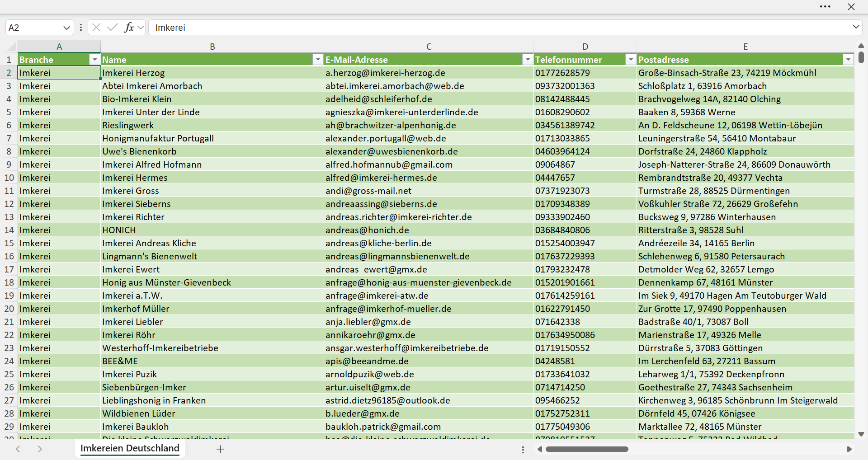Select cell adelheid@schleiferhof.de
868x460 pixels.
(429, 99)
